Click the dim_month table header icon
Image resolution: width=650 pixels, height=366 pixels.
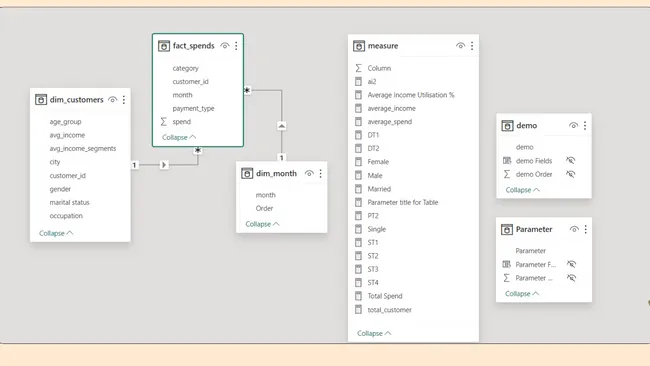click(247, 173)
